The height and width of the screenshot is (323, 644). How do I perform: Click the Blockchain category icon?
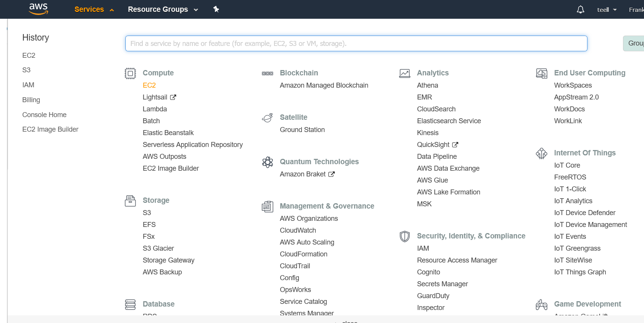click(268, 73)
